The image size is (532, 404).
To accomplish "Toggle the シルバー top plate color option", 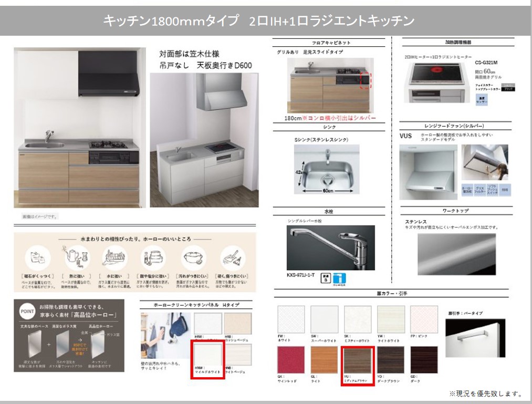I will point(508,86).
